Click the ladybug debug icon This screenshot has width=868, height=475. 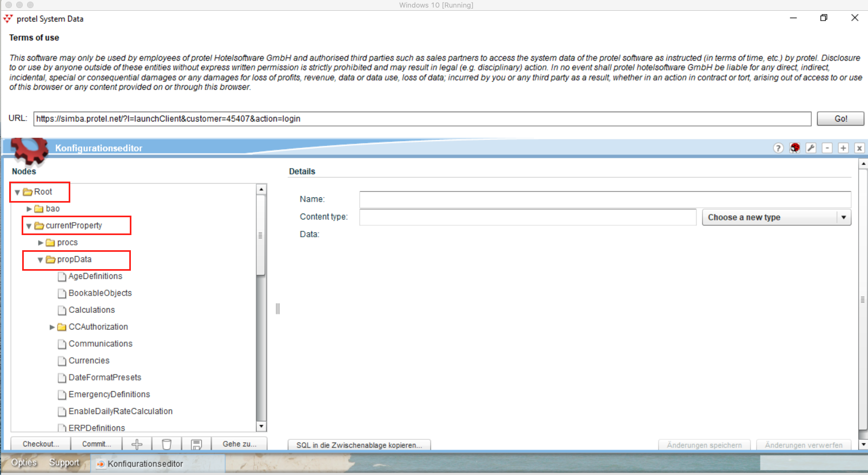click(x=794, y=148)
